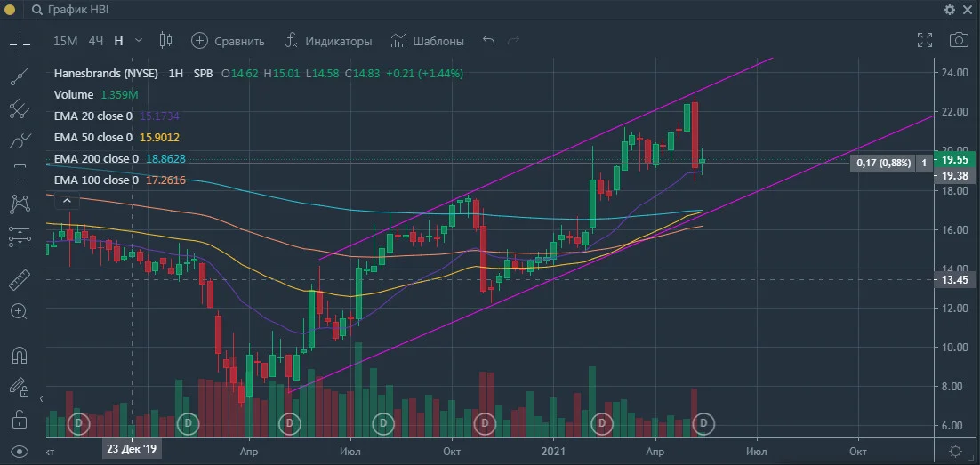Click horizontal line price label 13.45
Image resolution: width=980 pixels, height=465 pixels.
click(955, 279)
